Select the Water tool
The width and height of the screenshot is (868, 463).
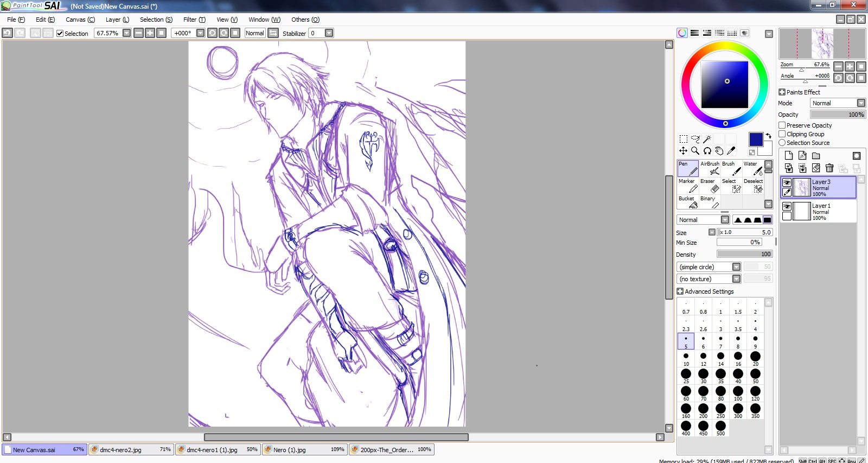(753, 168)
